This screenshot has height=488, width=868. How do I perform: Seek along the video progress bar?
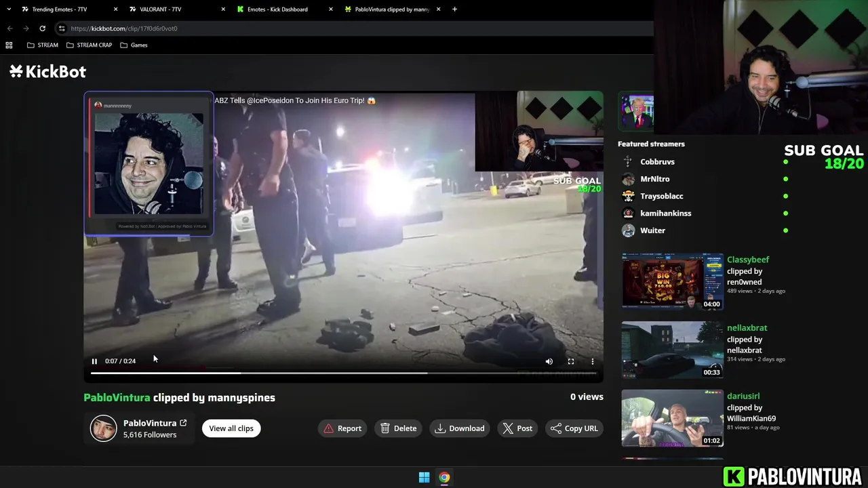pos(343,373)
